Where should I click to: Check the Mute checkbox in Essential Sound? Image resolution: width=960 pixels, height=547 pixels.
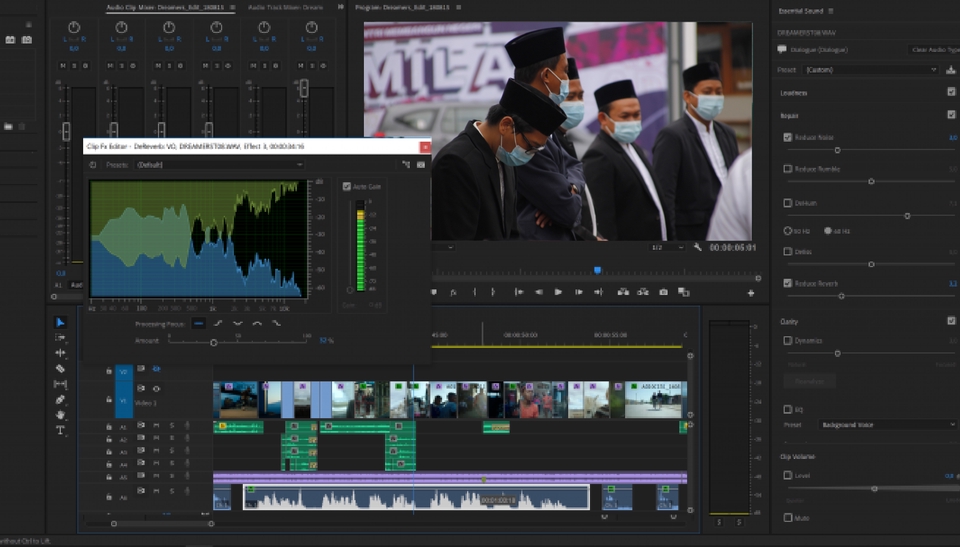(x=788, y=518)
